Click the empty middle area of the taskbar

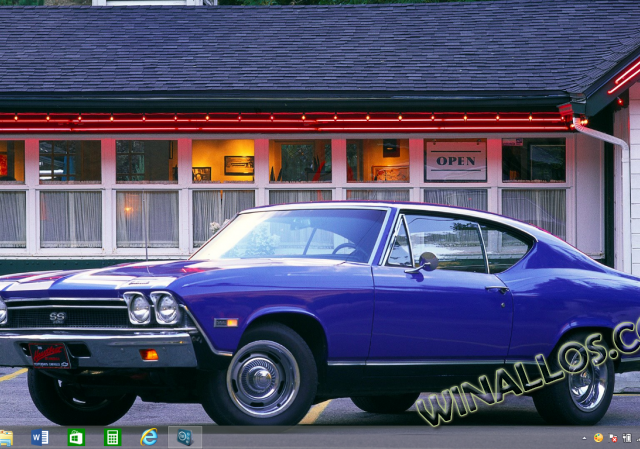[x=390, y=437]
